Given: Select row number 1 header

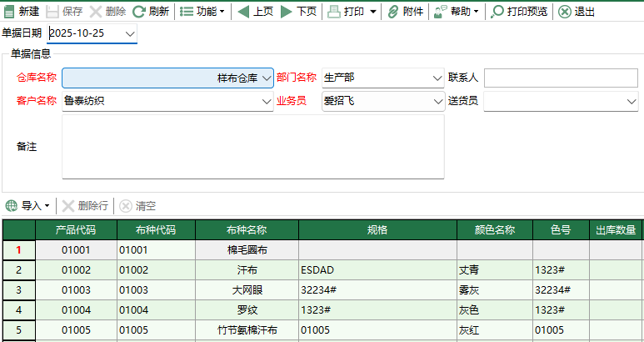Looking at the screenshot, I should pos(19,250).
